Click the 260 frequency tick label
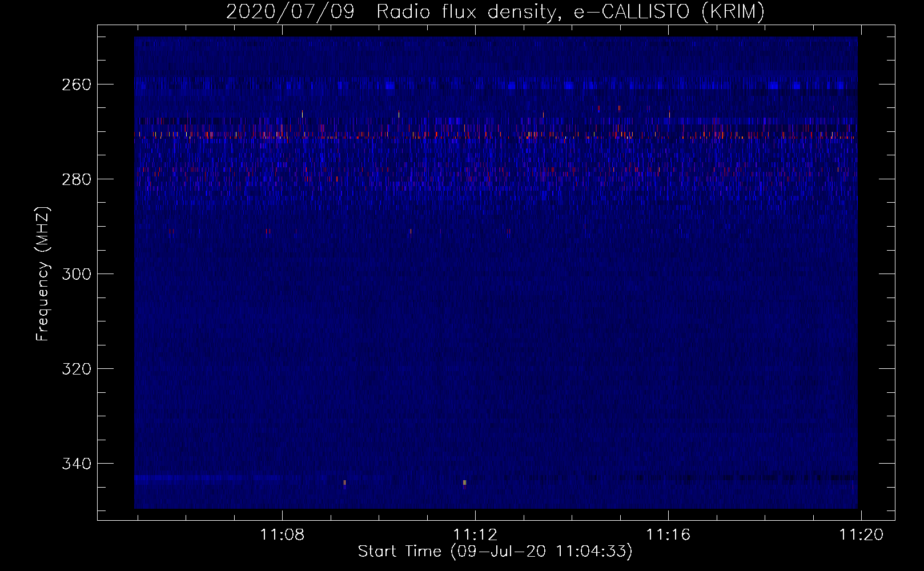This screenshot has height=571, width=924. (x=77, y=85)
